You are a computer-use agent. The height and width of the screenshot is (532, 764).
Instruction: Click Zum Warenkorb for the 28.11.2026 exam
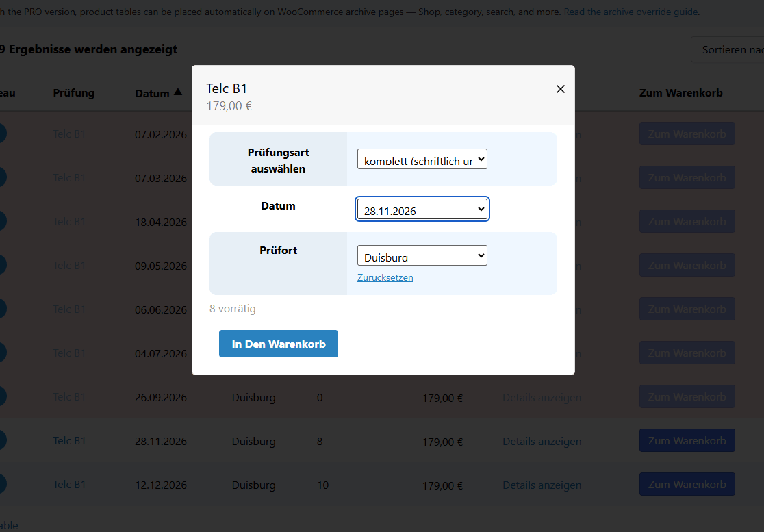(687, 440)
